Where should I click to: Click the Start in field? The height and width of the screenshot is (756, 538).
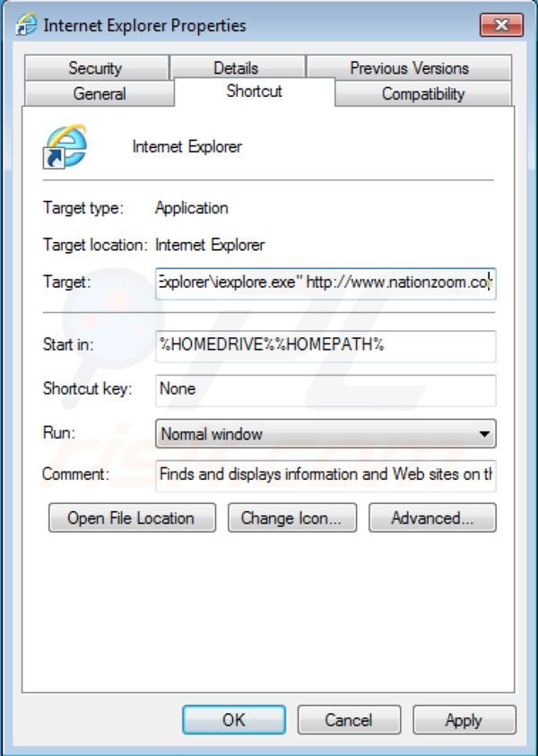click(325, 345)
